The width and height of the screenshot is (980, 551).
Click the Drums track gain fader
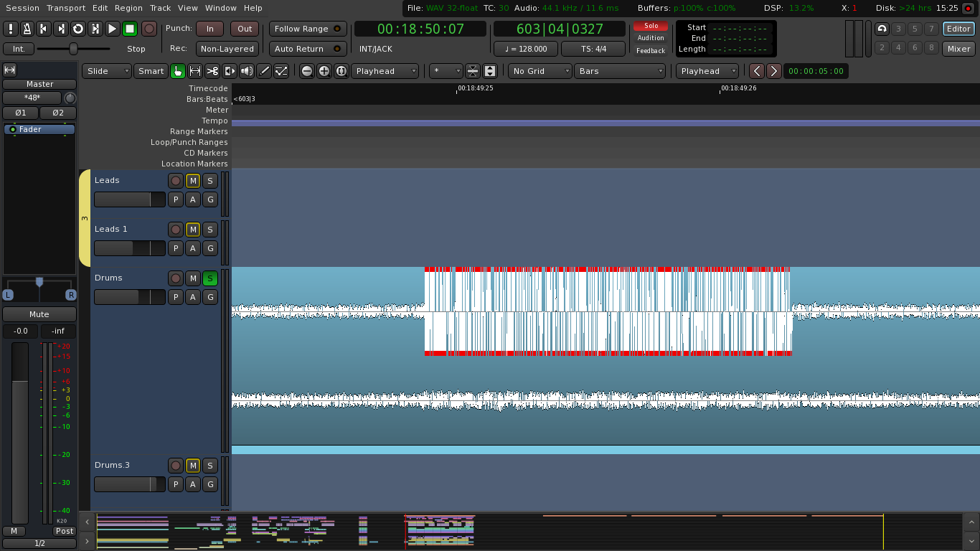click(130, 297)
